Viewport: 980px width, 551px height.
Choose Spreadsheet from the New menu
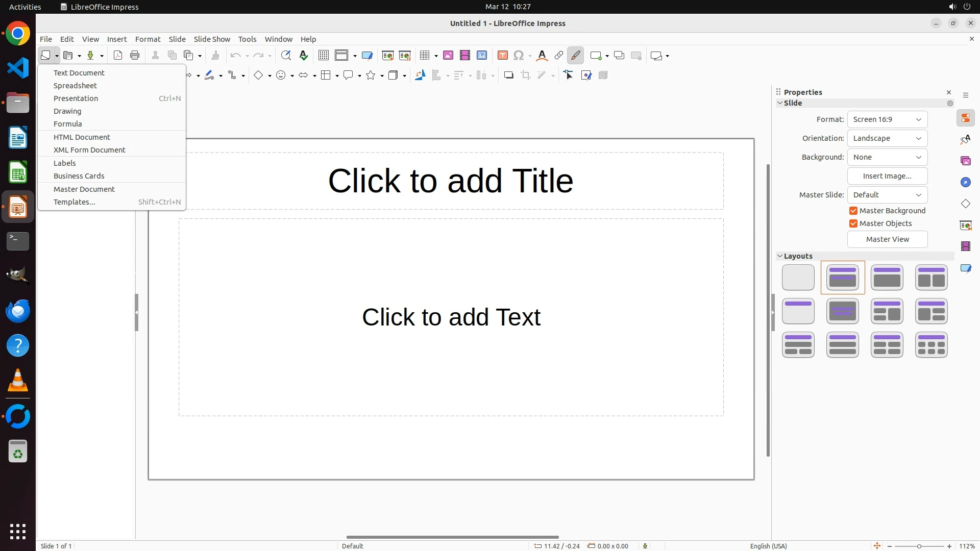(x=75, y=86)
